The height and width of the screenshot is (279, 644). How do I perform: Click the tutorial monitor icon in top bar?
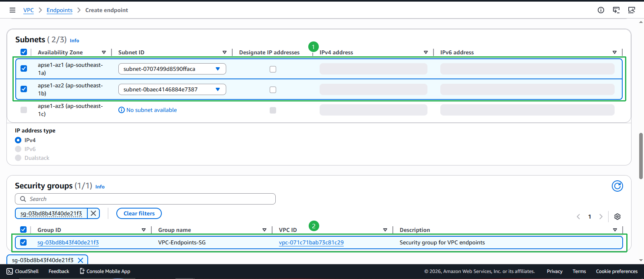(632, 10)
